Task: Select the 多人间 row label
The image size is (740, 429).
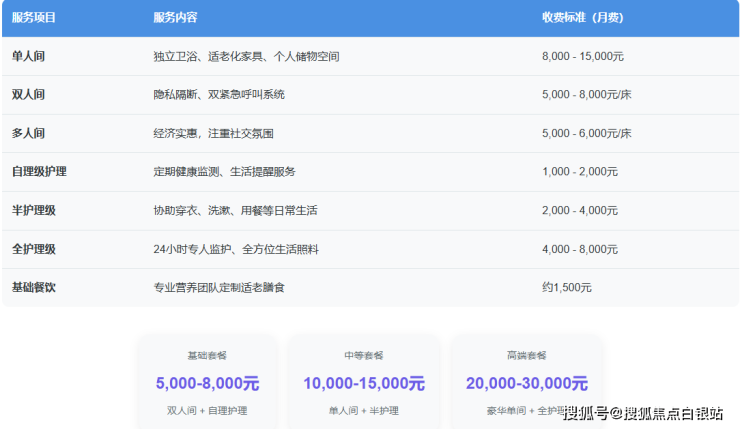Action: [28, 133]
